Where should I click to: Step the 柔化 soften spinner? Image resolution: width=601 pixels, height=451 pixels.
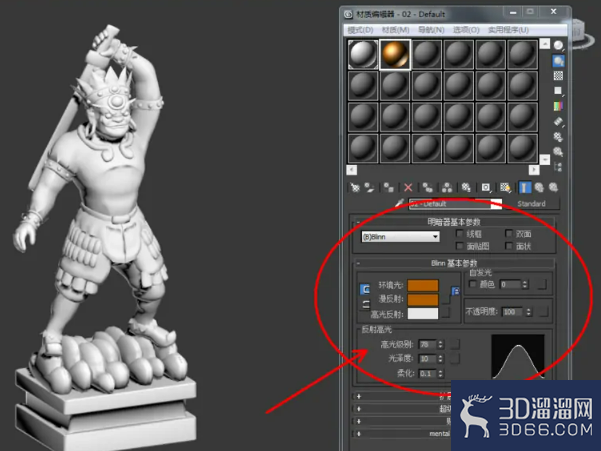point(440,373)
